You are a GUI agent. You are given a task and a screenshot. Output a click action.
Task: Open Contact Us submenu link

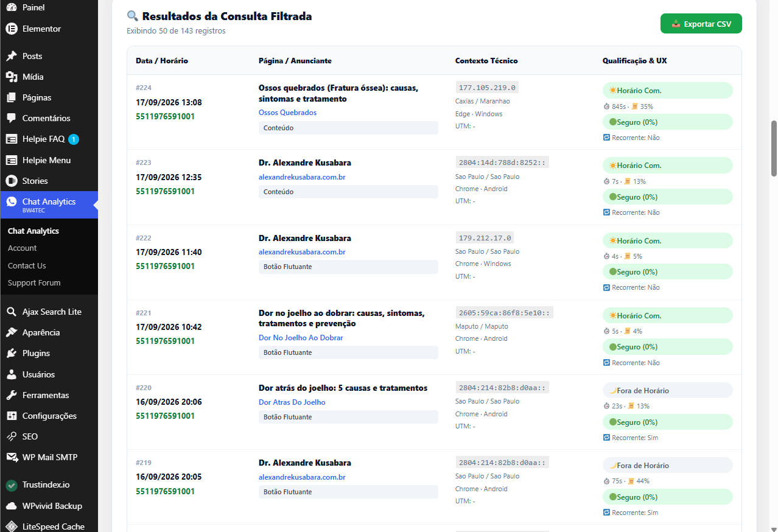coord(27,265)
